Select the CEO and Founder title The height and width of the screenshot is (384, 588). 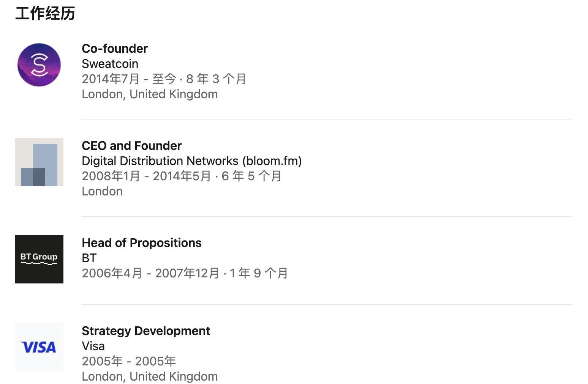point(131,146)
